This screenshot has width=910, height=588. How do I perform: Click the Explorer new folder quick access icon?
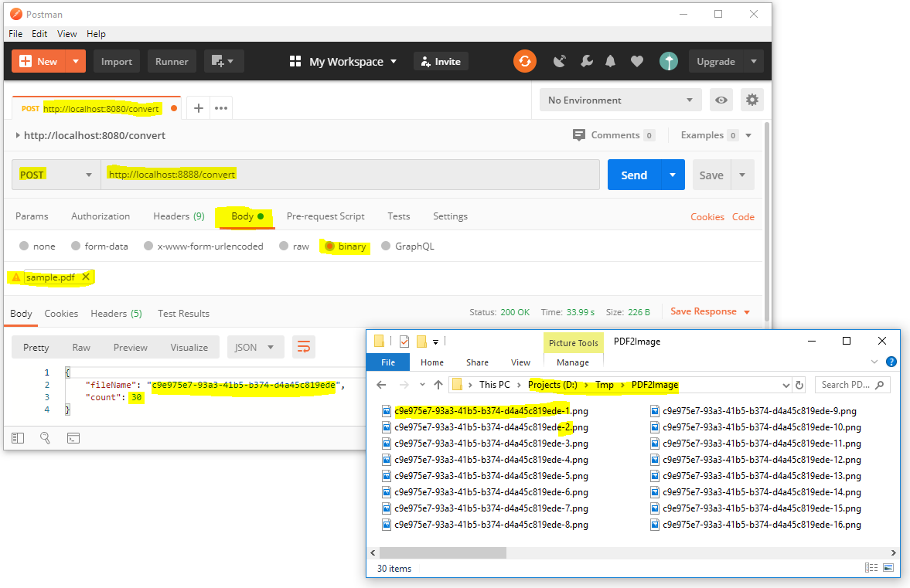pyautogui.click(x=422, y=341)
